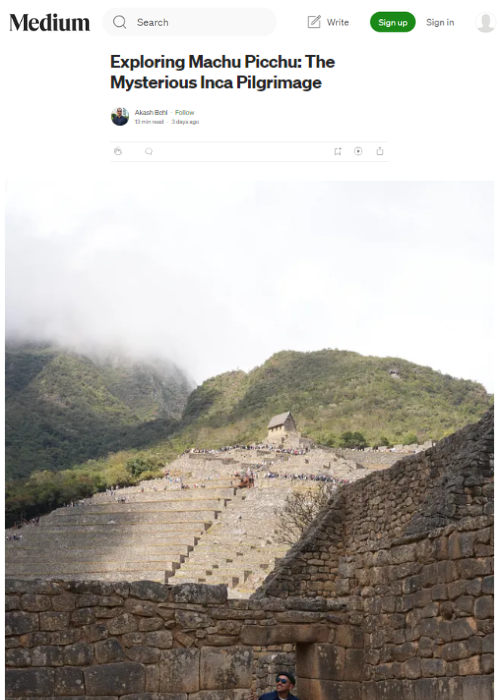Open comments via the speech bubble icon
Image resolution: width=500 pixels, height=700 pixels.
[149, 151]
